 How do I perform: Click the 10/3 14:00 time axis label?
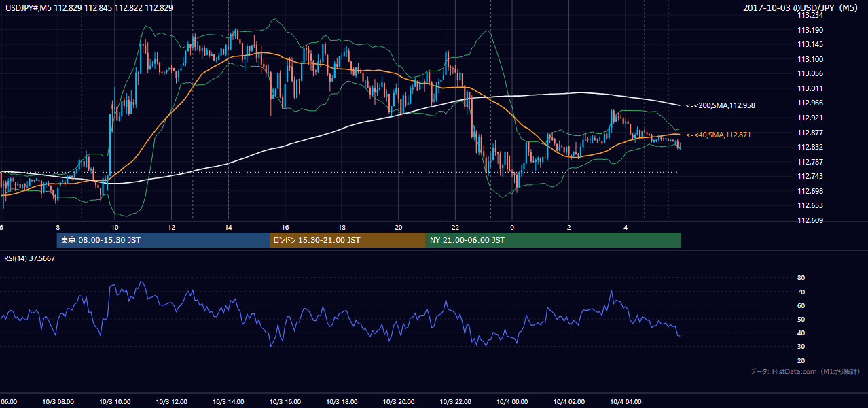pyautogui.click(x=229, y=401)
